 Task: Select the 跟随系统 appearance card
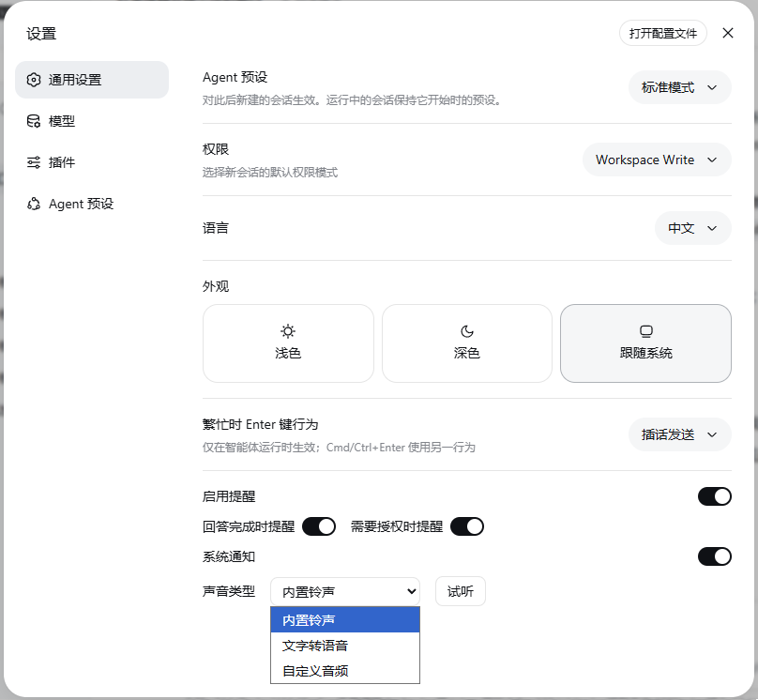[645, 343]
